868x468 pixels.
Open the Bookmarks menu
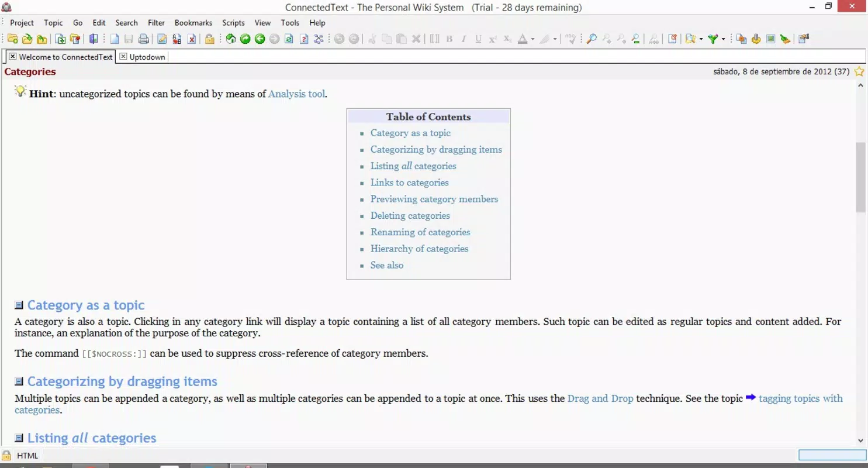click(193, 23)
